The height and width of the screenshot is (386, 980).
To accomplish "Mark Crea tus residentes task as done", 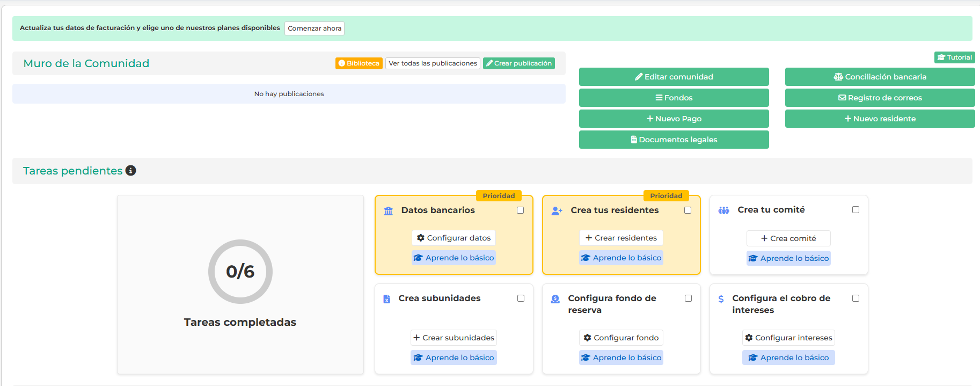I will pos(688,210).
